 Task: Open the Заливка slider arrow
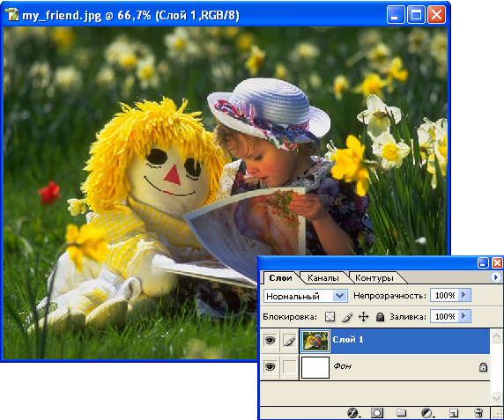pyautogui.click(x=463, y=316)
